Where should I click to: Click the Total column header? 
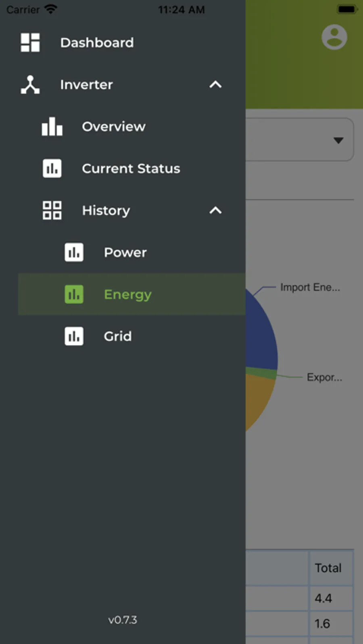(x=328, y=568)
